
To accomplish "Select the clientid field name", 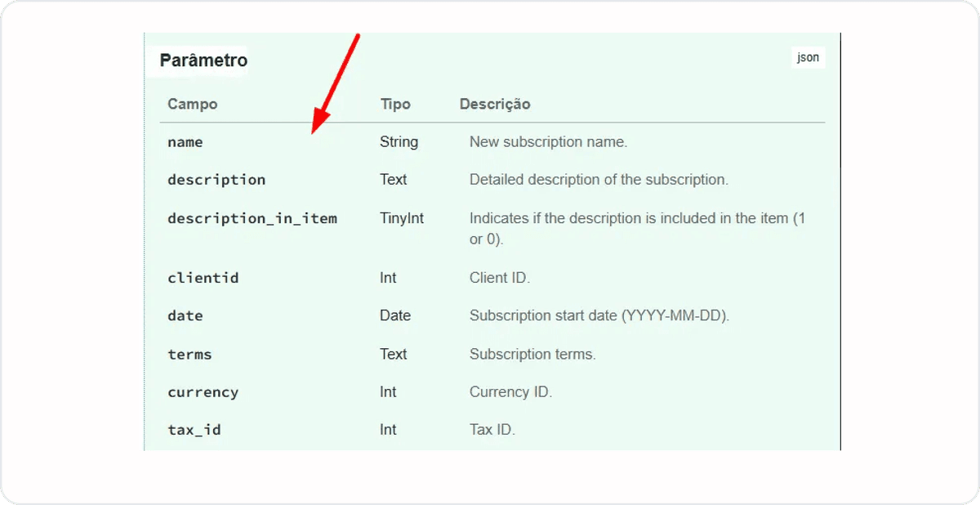I will 203,278.
